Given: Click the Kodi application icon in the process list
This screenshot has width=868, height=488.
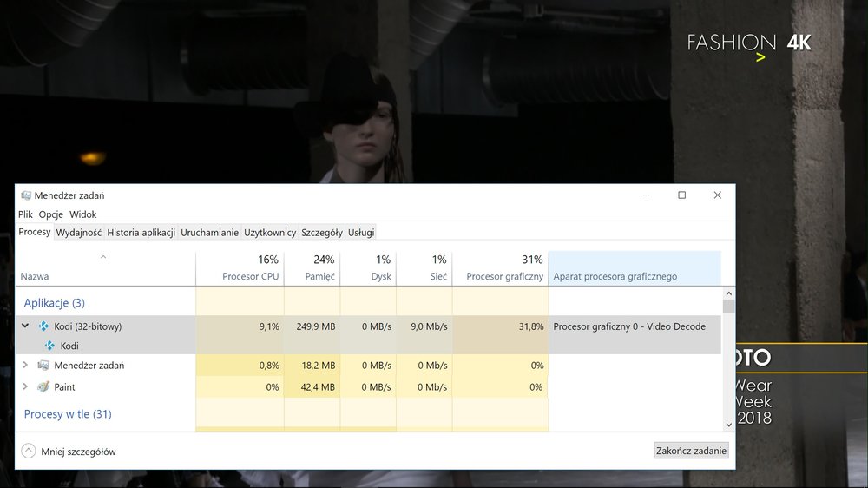Looking at the screenshot, I should 43,326.
